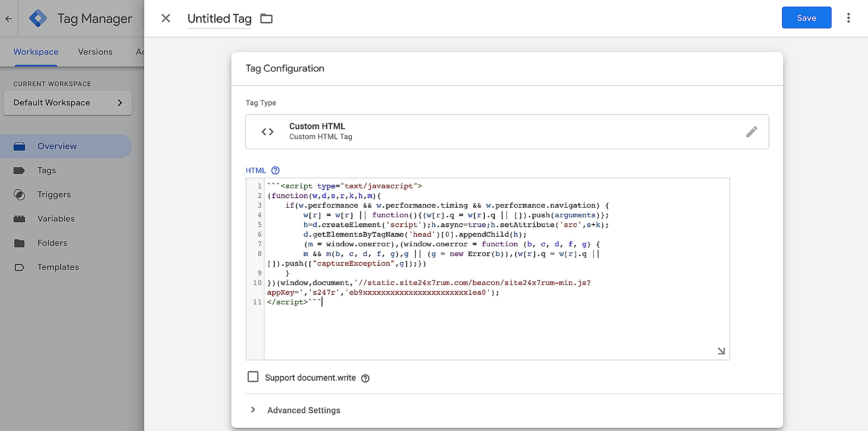Close the tag editor with the X
This screenshot has height=431, width=868.
point(166,18)
